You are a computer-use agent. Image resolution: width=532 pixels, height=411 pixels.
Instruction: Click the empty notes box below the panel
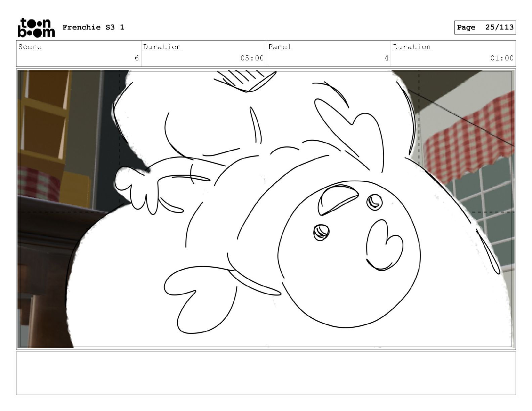266,373
